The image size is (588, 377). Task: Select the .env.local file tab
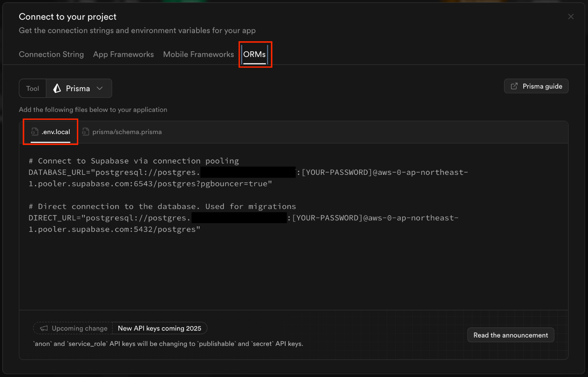(x=50, y=132)
